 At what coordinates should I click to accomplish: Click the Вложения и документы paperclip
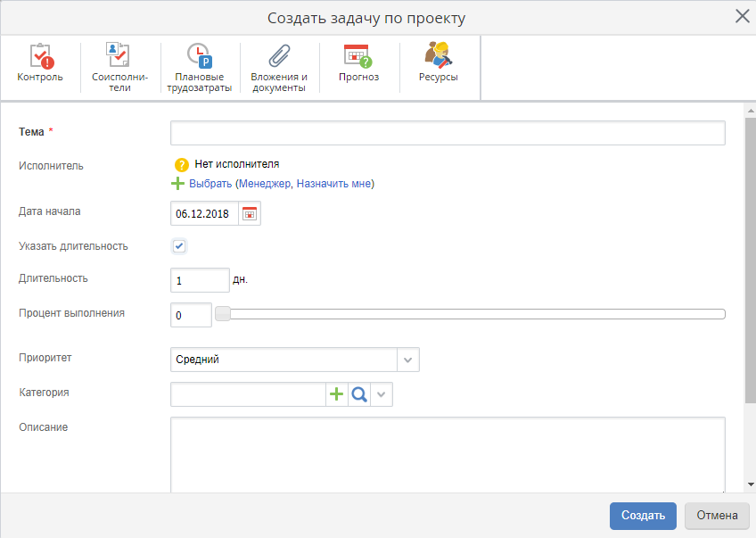pyautogui.click(x=279, y=57)
